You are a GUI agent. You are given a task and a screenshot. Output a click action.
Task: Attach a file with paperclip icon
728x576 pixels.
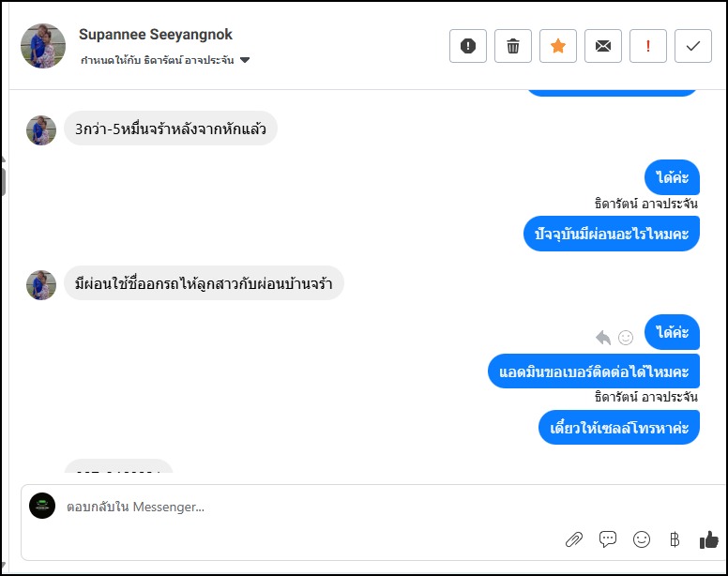(574, 539)
